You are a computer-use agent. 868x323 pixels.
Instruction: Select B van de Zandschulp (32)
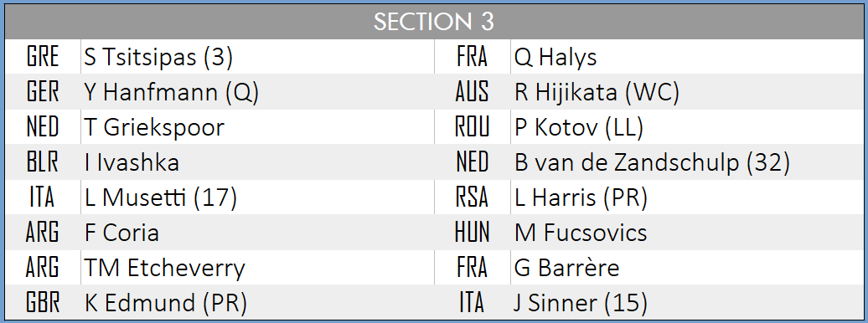pyautogui.click(x=652, y=162)
